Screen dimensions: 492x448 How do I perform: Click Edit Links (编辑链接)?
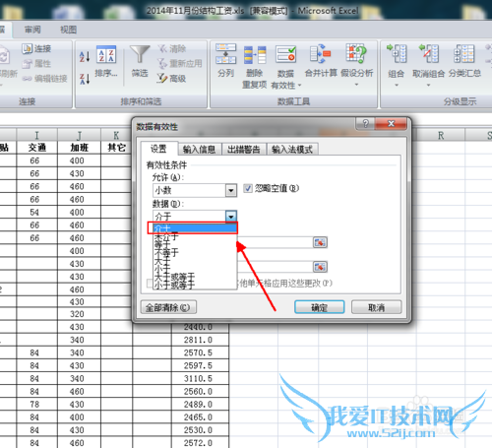click(x=45, y=78)
